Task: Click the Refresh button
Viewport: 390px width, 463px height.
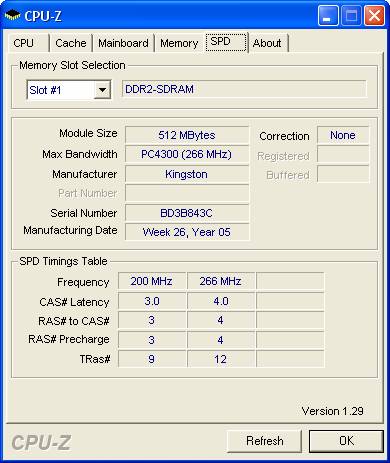Action: (264, 441)
